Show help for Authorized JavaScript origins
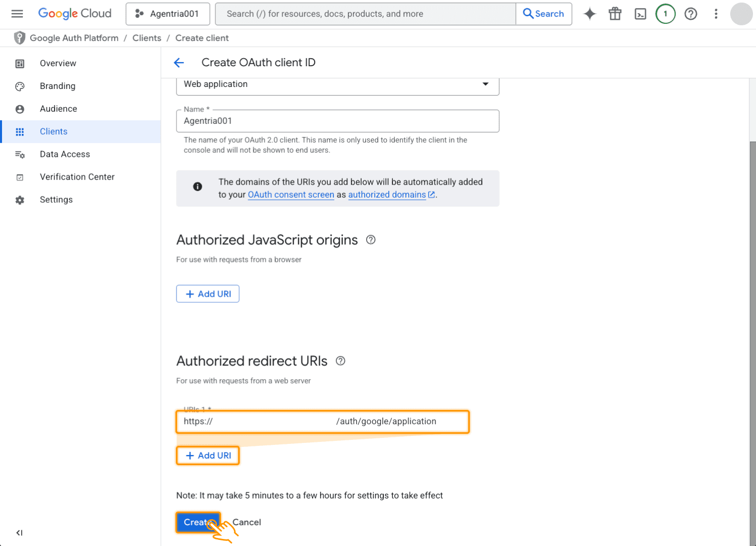This screenshot has height=546, width=756. pos(371,240)
